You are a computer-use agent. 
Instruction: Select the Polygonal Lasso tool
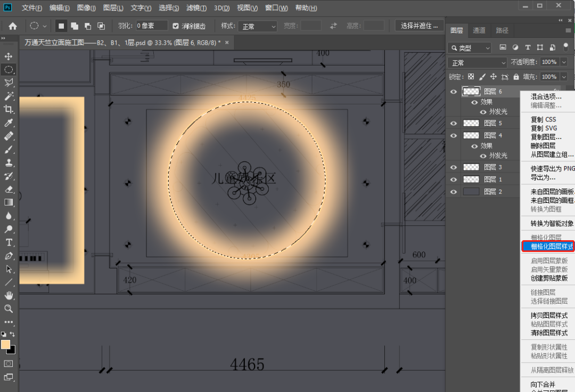[x=9, y=83]
